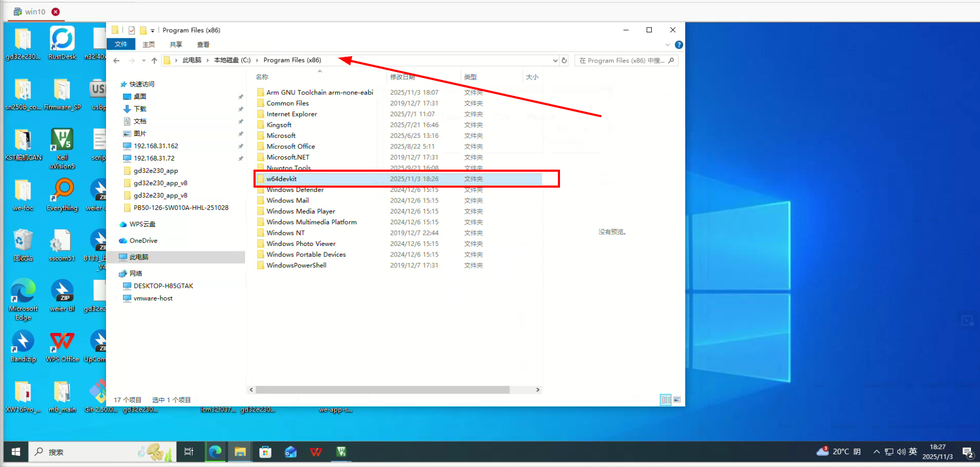
Task: Click the properties checkmark in quick access toolbar
Action: point(132,30)
